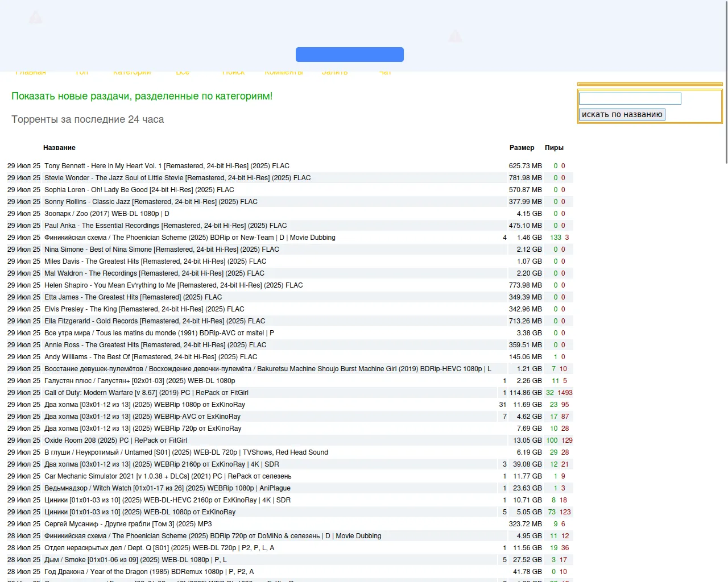
Task: Open the Oxide Room 208 RePack torrent
Action: tap(115, 440)
